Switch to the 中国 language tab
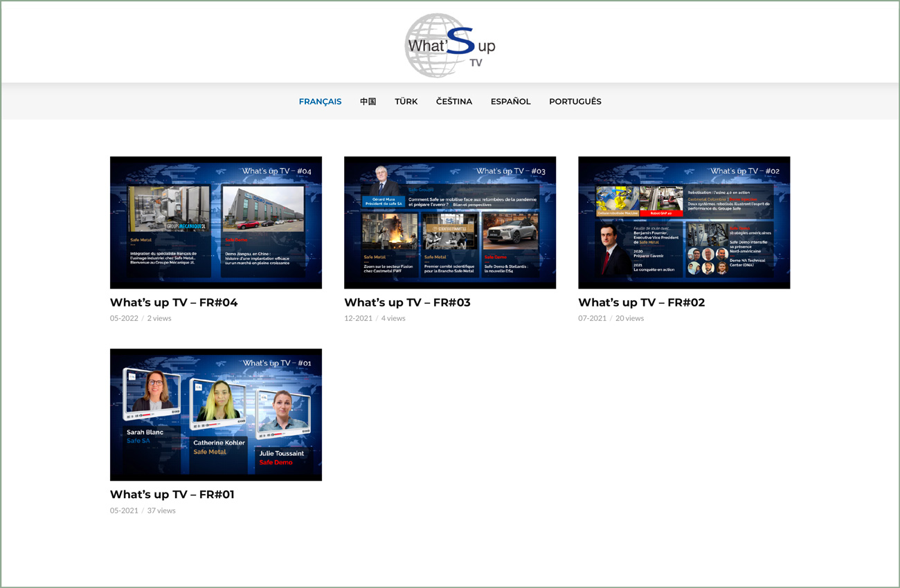The height and width of the screenshot is (588, 900). click(368, 102)
